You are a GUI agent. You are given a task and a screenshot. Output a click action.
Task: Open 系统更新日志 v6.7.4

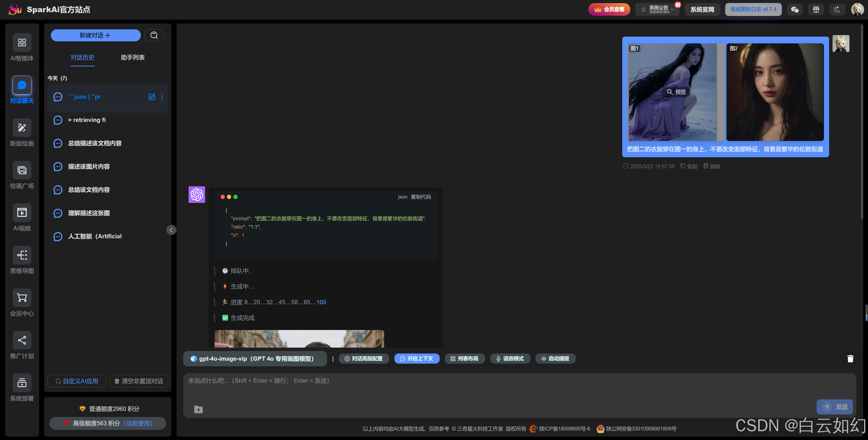pos(753,9)
